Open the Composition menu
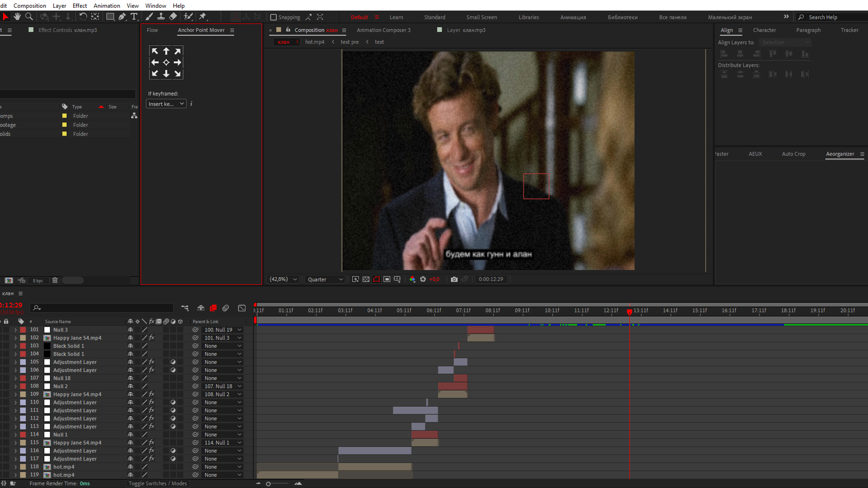868x488 pixels. tap(30, 5)
